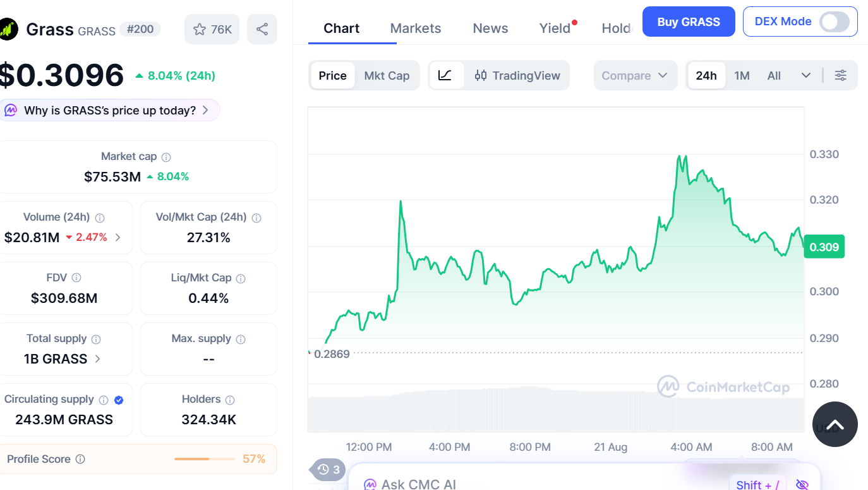
Task: Show Market cap info tooltip icon
Action: pos(166,157)
